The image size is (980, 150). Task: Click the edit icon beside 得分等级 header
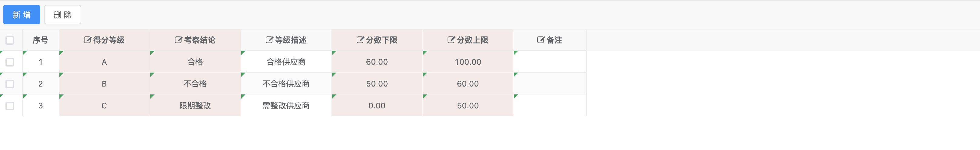coord(88,40)
